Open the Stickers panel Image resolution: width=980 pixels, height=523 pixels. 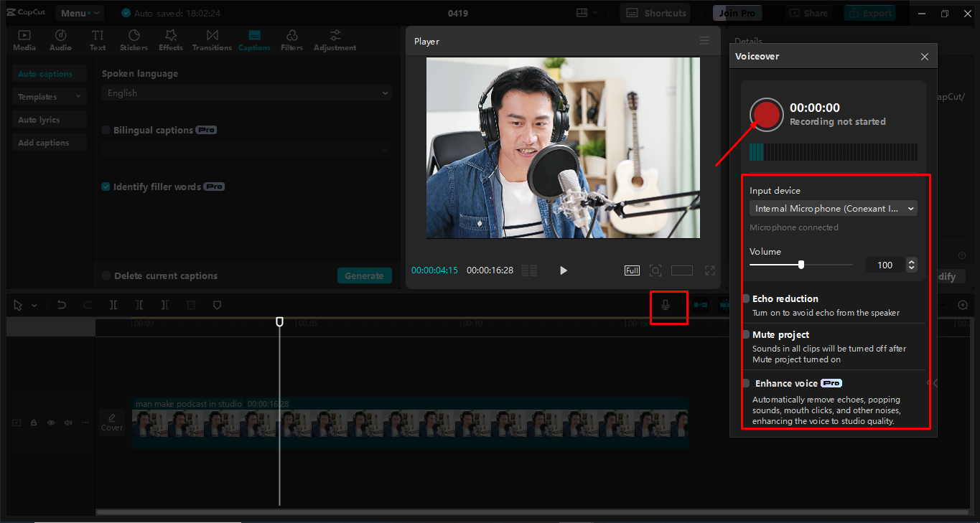[x=134, y=40]
